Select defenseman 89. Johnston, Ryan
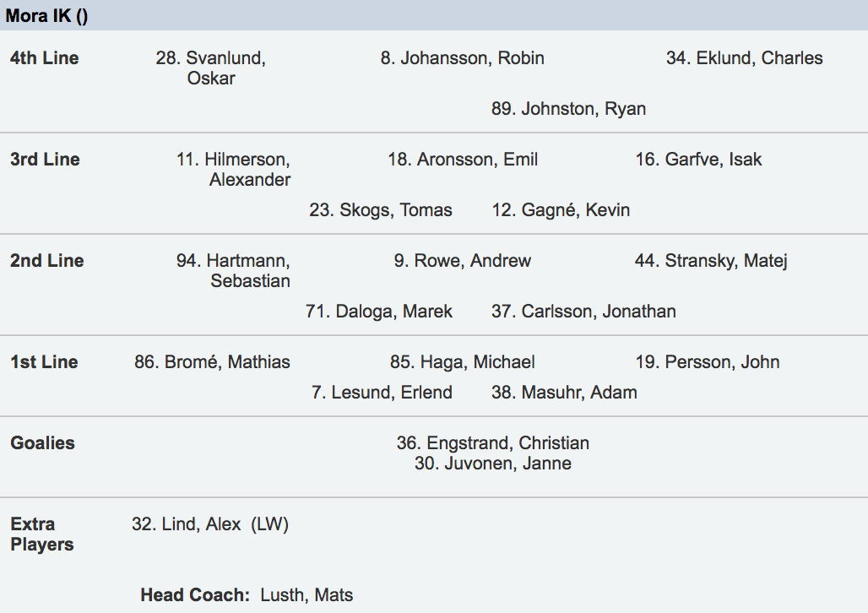 click(x=568, y=109)
